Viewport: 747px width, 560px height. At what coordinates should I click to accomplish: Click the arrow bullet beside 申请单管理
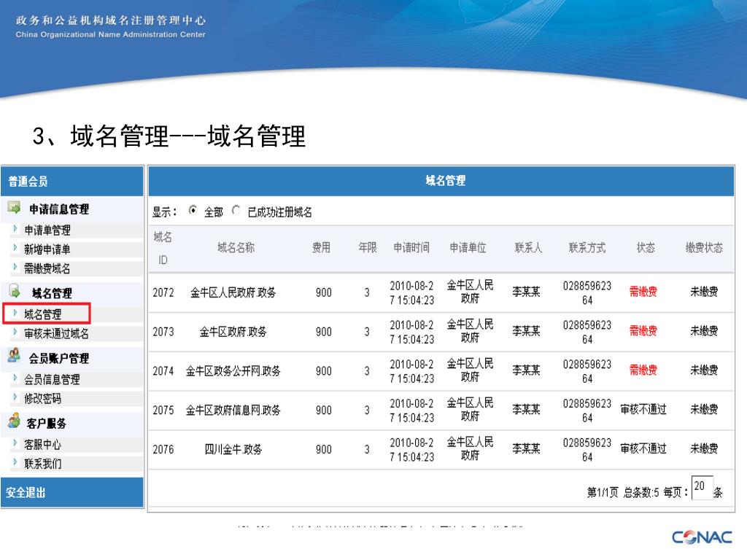coord(15,228)
